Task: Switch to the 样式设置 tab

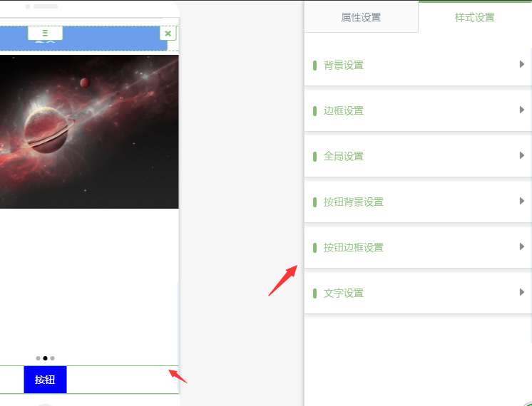Action: pyautogui.click(x=475, y=17)
